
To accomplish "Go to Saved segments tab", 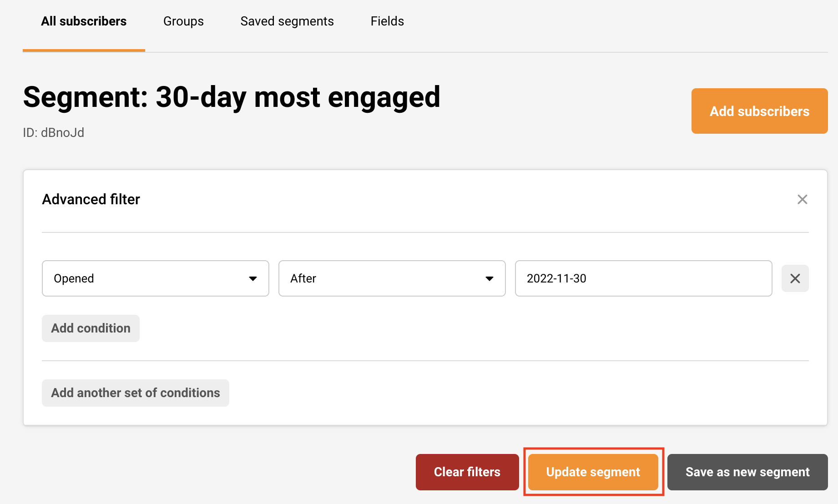I will coord(287,21).
